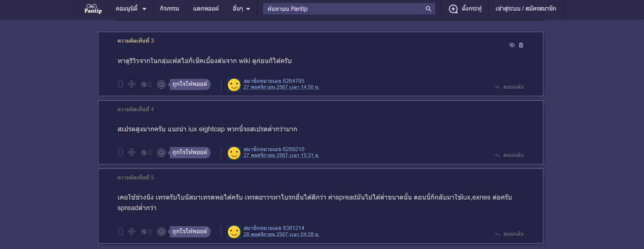Click ตอบกลับ on comment 5
This screenshot has width=644, height=249.
509,234
